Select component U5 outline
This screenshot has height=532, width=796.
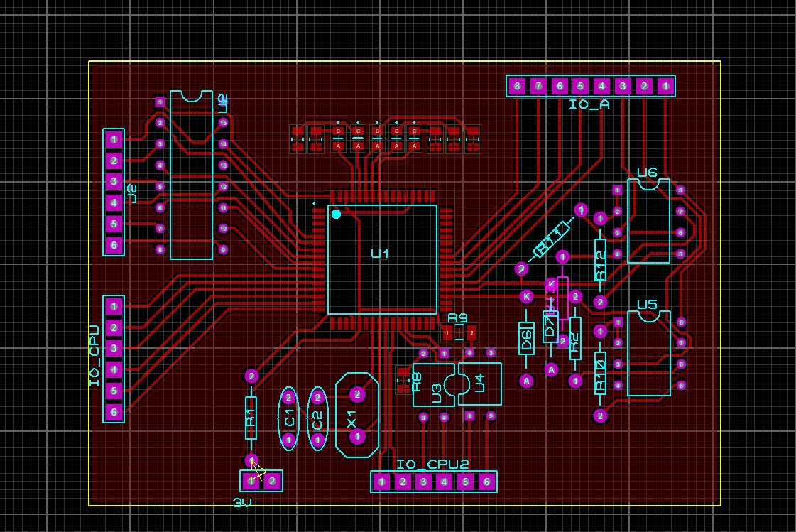pos(648,352)
